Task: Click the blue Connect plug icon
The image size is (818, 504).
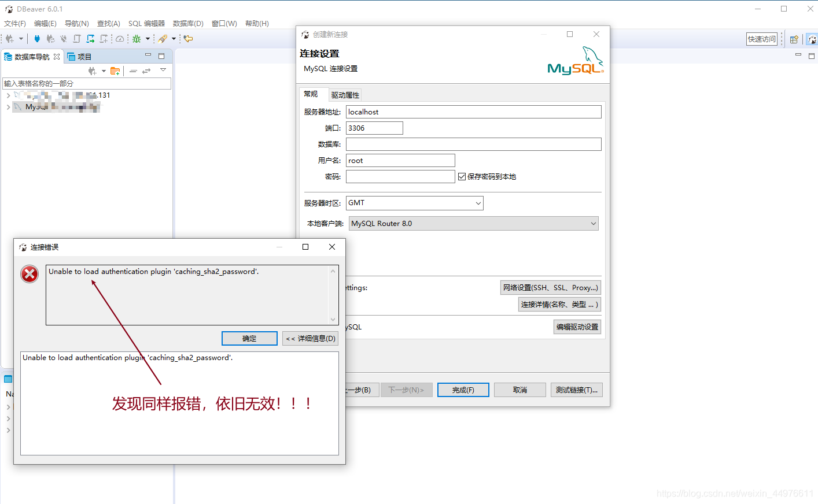Action: [37, 39]
